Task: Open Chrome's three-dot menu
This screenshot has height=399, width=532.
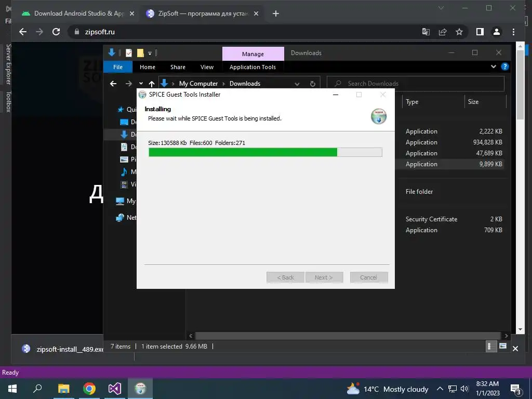Action: click(x=513, y=32)
